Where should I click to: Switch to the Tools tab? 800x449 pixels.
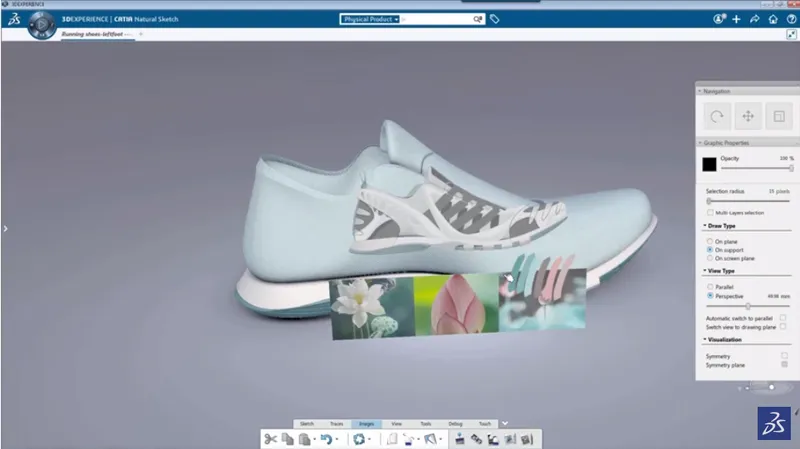pyautogui.click(x=426, y=423)
